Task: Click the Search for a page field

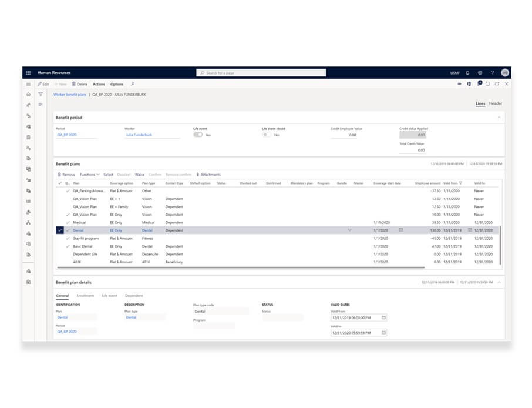Action: [x=262, y=72]
